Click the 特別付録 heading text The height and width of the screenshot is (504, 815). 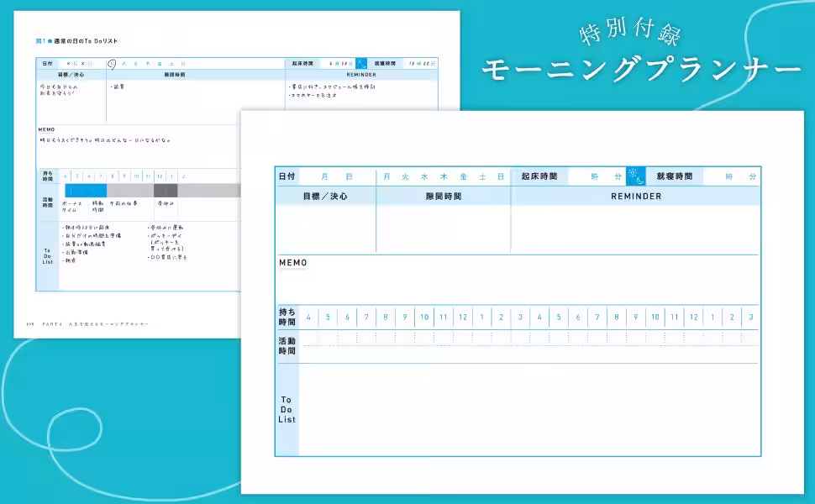(x=630, y=31)
